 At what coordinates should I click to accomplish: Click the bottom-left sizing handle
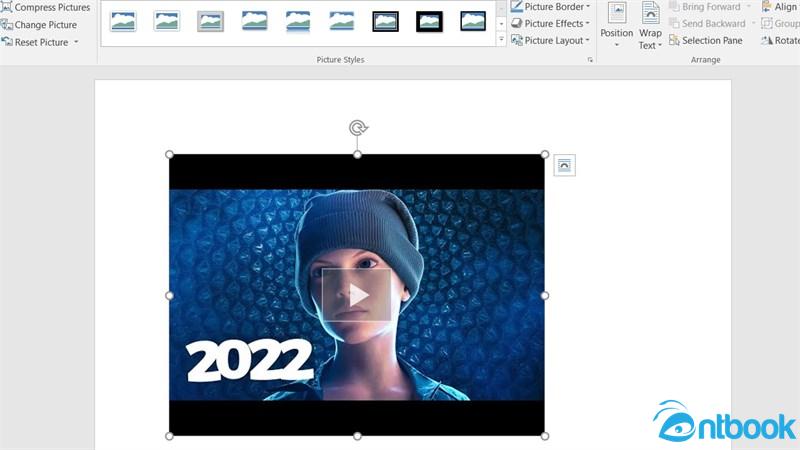(169, 436)
